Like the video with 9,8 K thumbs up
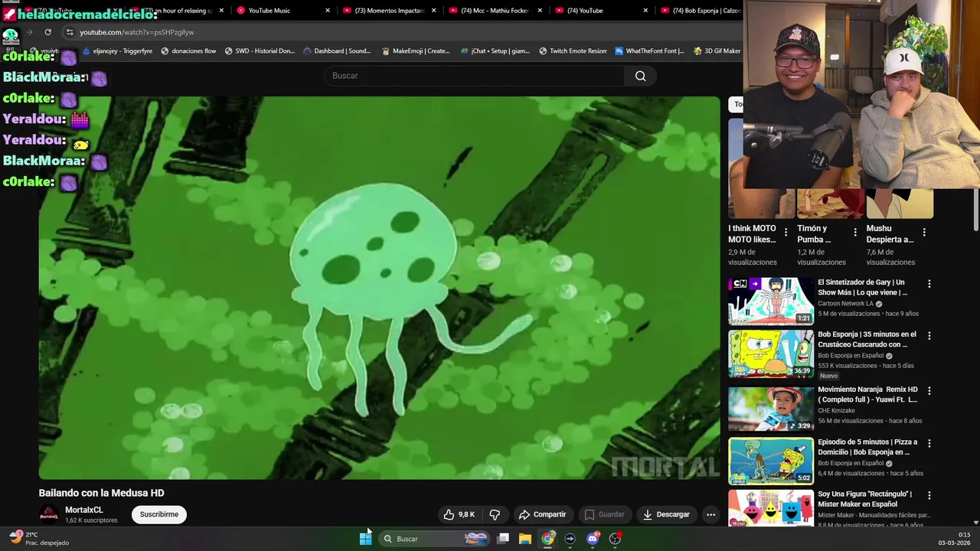This screenshot has height=551, width=980. (x=459, y=514)
